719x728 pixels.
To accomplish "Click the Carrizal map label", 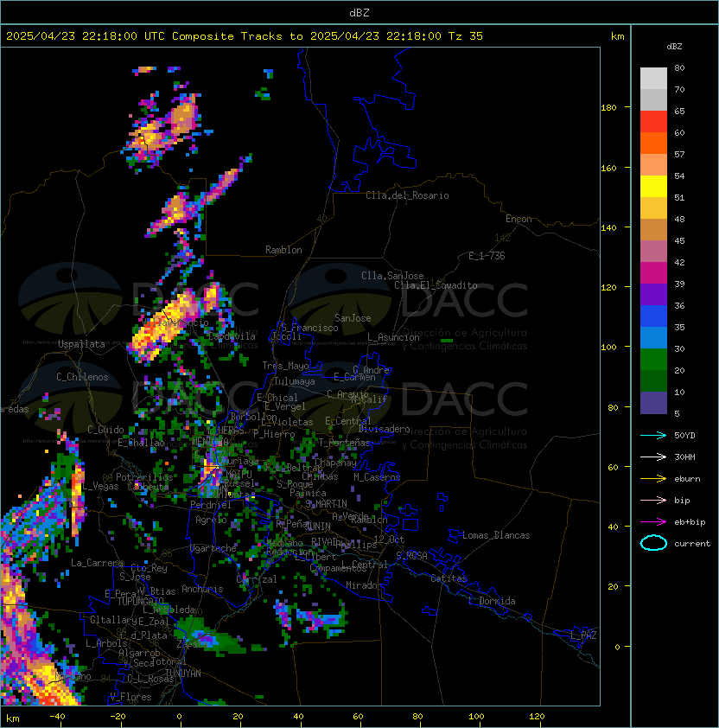I will point(256,579).
